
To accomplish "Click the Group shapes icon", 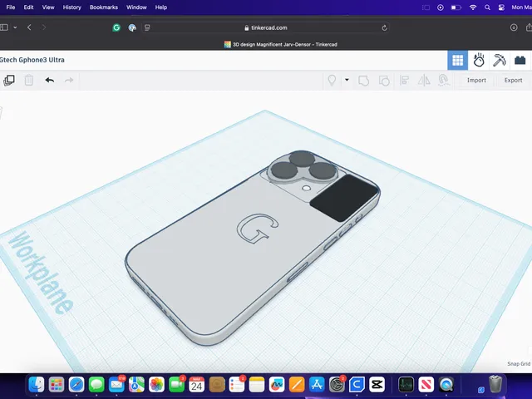I will pos(363,81).
